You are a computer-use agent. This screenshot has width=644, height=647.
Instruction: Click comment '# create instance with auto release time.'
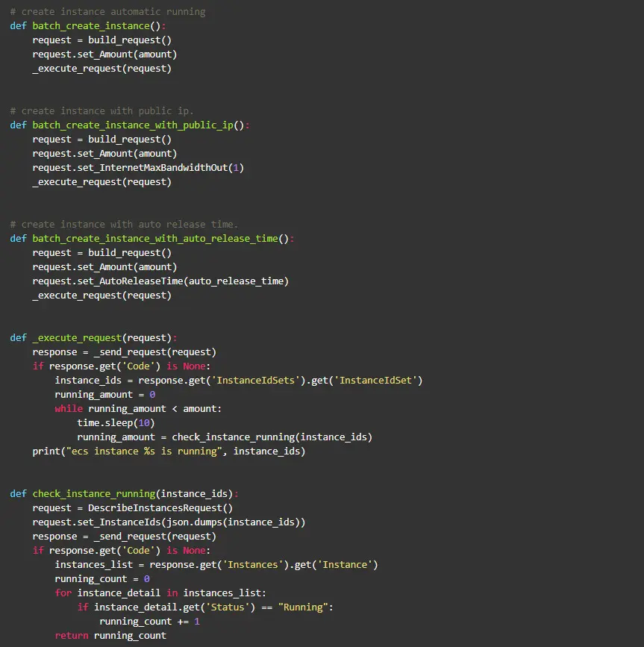pos(124,225)
